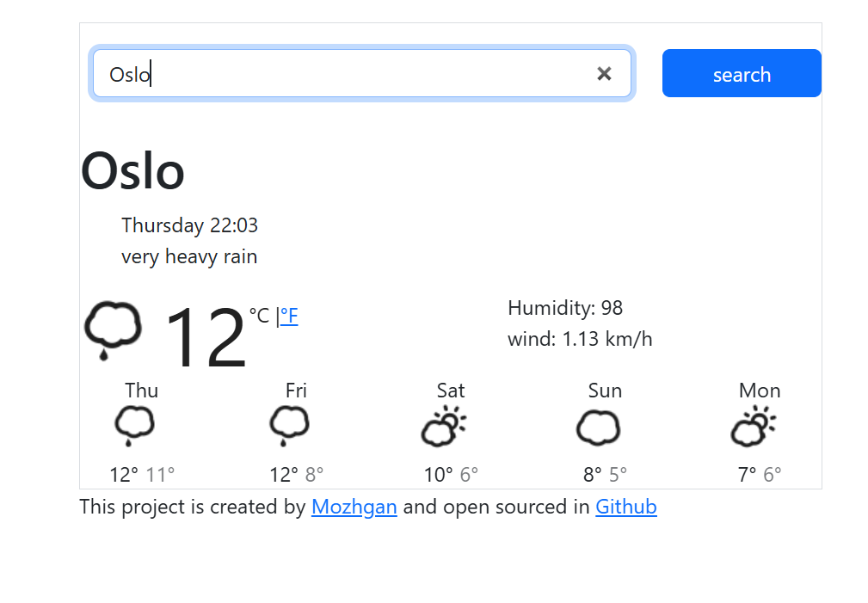Open Mozhgan's profile link
This screenshot has width=868, height=603.
pyautogui.click(x=354, y=507)
